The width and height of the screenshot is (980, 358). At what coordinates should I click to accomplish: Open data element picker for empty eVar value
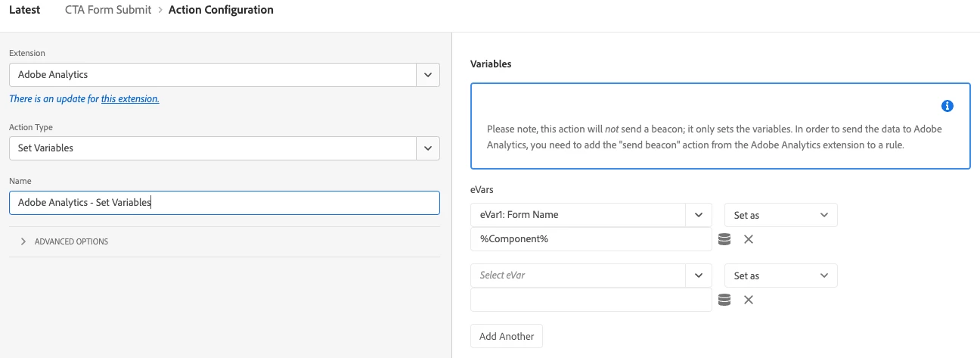coord(724,300)
